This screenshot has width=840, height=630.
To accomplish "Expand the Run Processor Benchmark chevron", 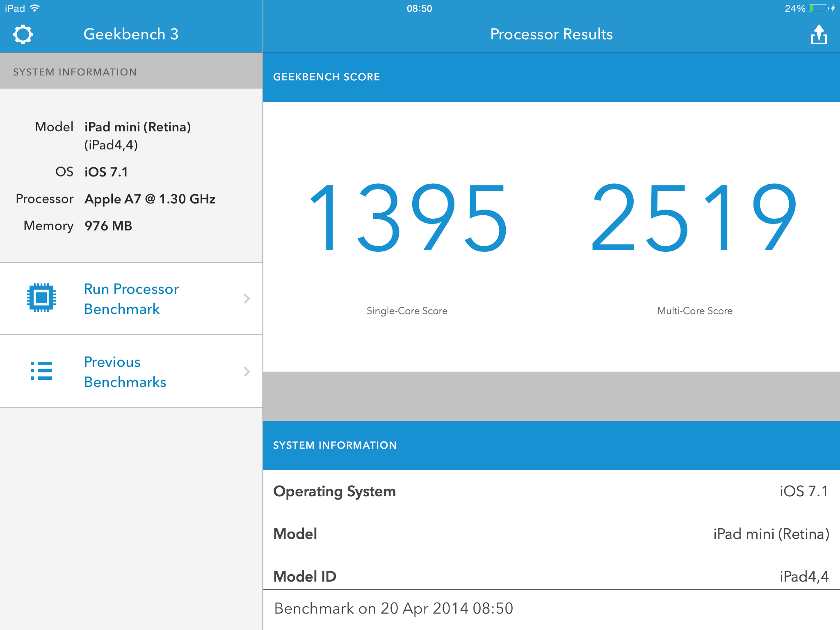I will click(247, 299).
